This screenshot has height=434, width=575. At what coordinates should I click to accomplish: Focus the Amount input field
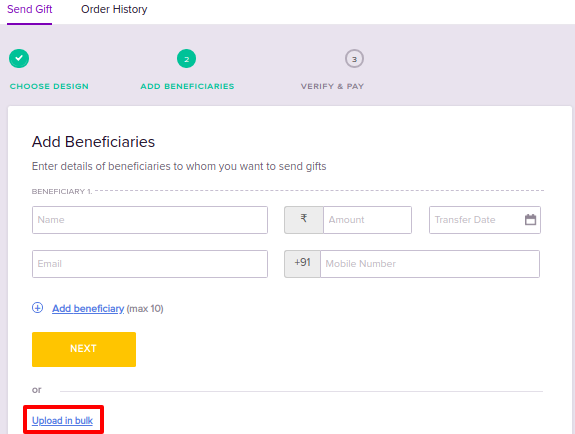tap(367, 220)
